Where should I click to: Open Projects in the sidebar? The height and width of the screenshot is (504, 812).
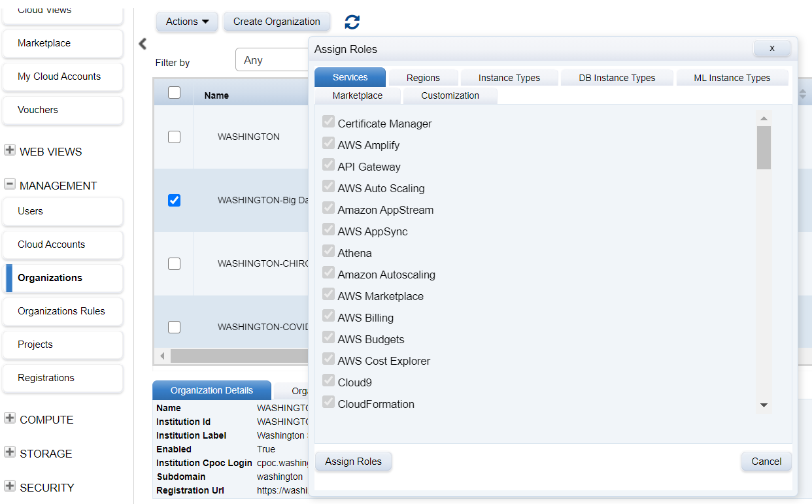click(62, 344)
